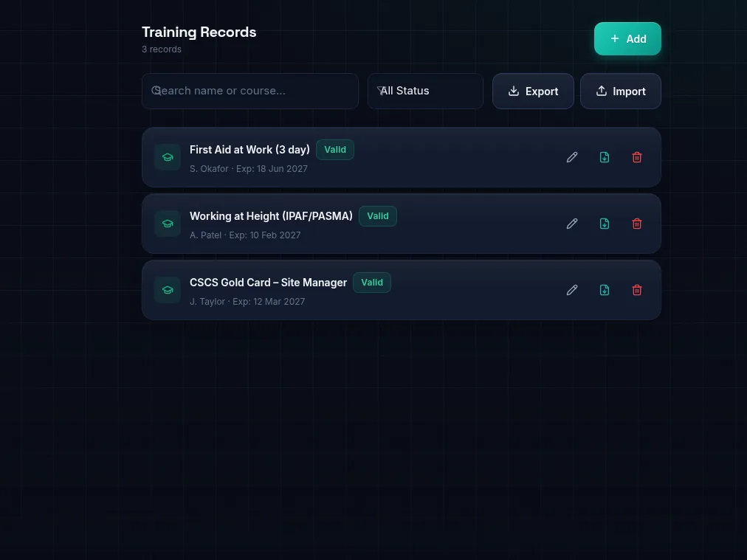Viewport: 747px width, 560px height.
Task: Delete the Working at Height record
Action: pos(636,224)
